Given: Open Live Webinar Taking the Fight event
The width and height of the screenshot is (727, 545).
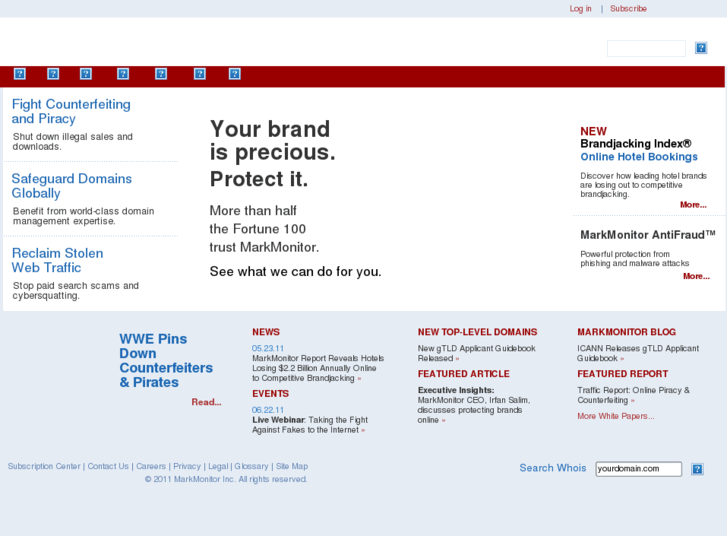Looking at the screenshot, I should pyautogui.click(x=310, y=425).
